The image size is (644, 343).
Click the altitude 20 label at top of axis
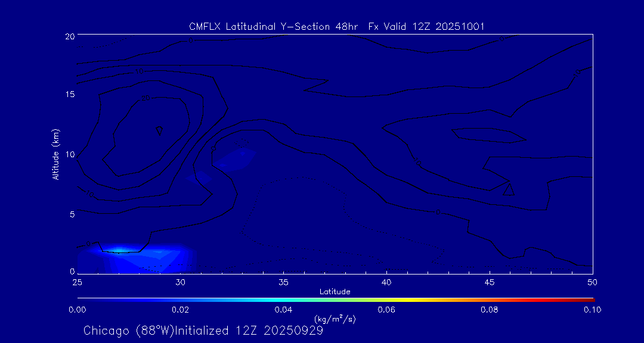tap(68, 36)
